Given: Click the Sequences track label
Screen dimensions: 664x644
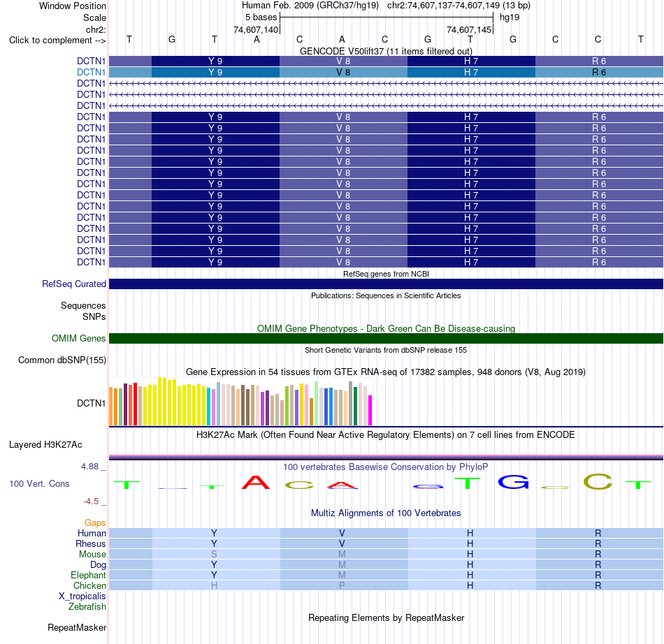Looking at the screenshot, I should point(83,305).
